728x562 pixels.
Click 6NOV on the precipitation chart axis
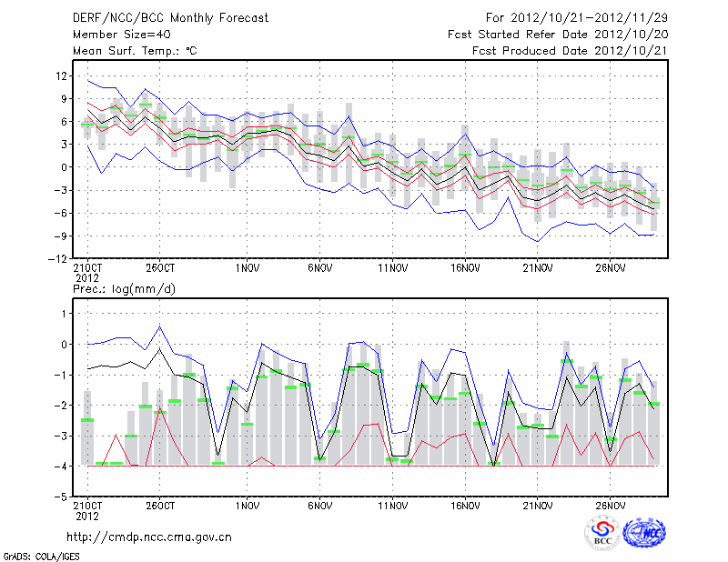pyautogui.click(x=319, y=507)
